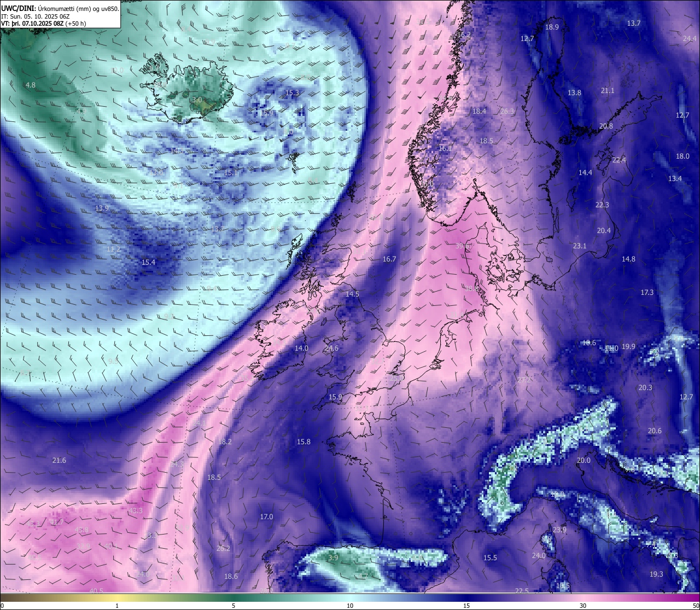
Task: Click the 21.1 value over Finland
Action: [x=608, y=91]
